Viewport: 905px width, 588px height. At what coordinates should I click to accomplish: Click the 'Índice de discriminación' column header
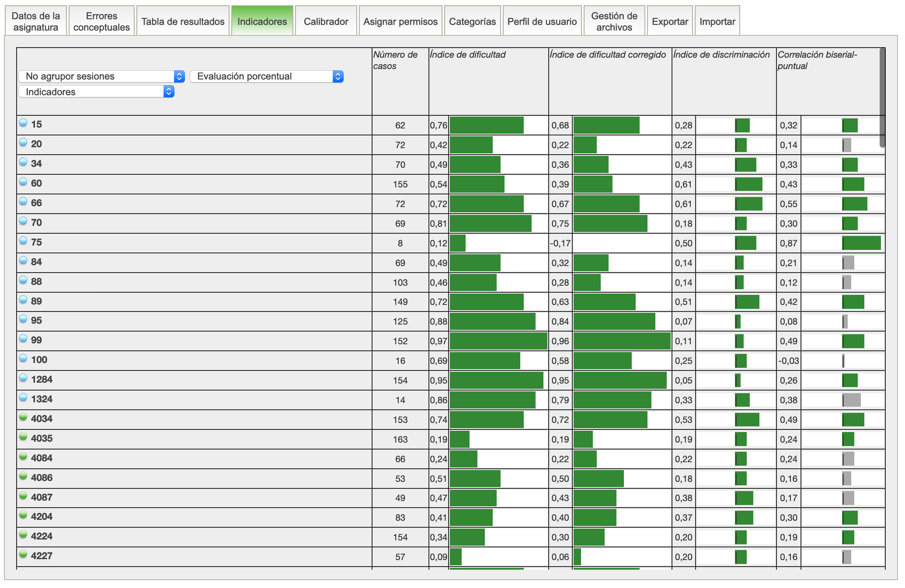click(721, 55)
